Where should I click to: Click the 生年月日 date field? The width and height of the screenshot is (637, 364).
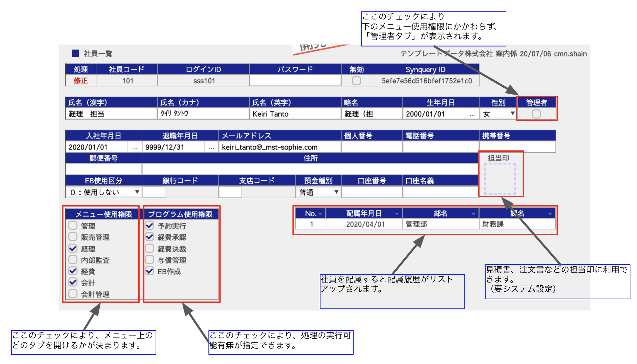pyautogui.click(x=434, y=114)
